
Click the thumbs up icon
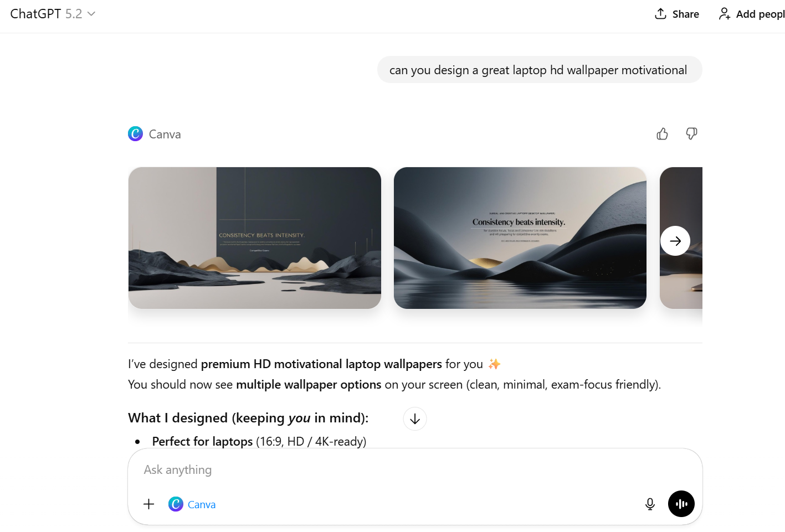662,134
